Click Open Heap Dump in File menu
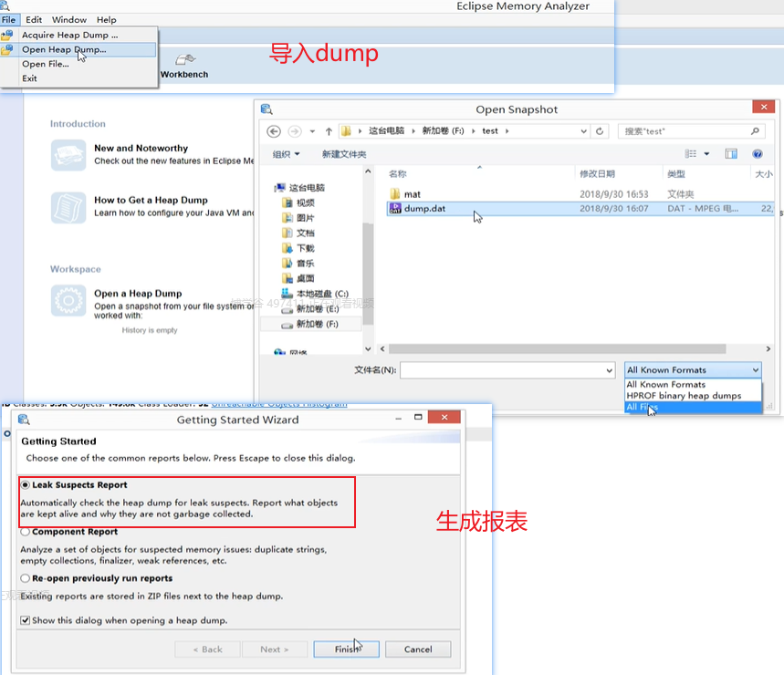 pyautogui.click(x=64, y=49)
